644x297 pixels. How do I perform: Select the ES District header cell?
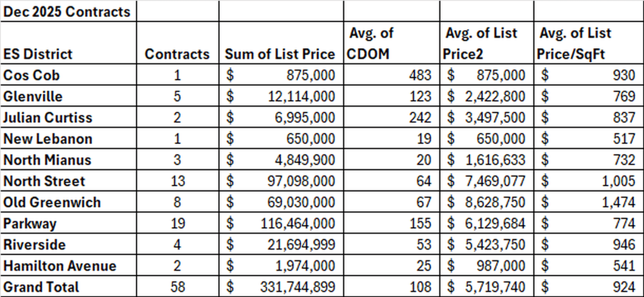click(x=38, y=54)
